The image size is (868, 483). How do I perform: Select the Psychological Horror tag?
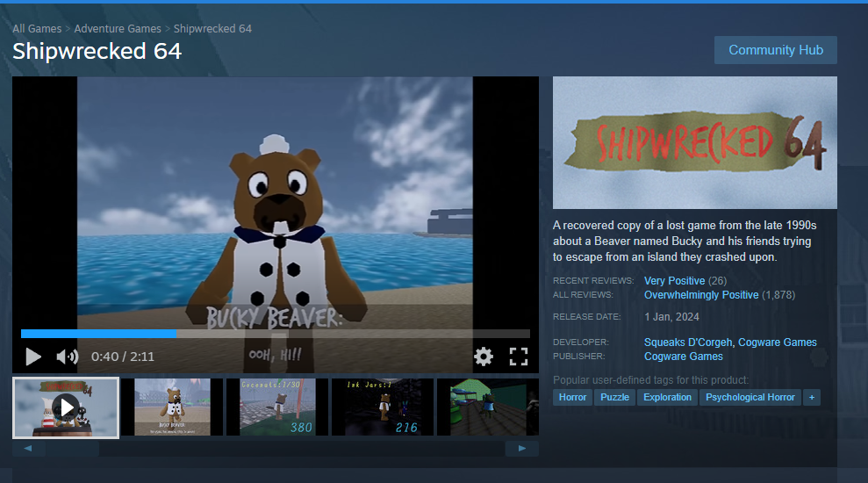[x=750, y=397]
